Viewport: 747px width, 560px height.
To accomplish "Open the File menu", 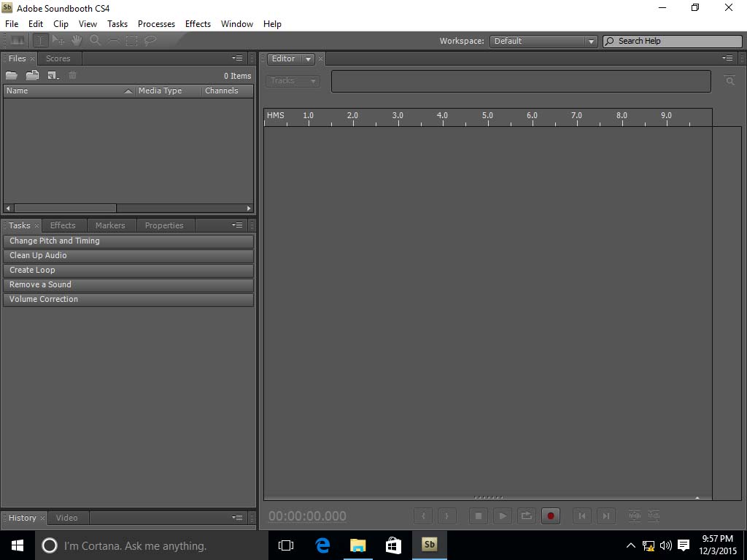I will (x=12, y=24).
